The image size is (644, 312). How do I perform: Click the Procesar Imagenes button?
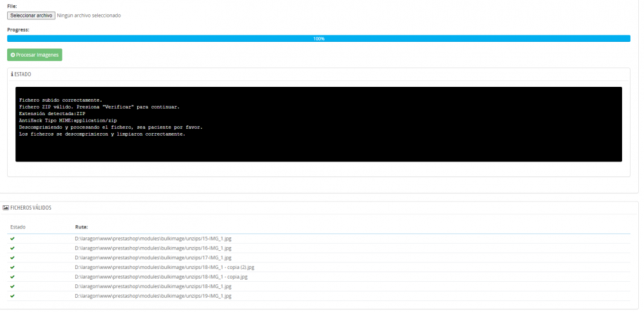coord(35,55)
